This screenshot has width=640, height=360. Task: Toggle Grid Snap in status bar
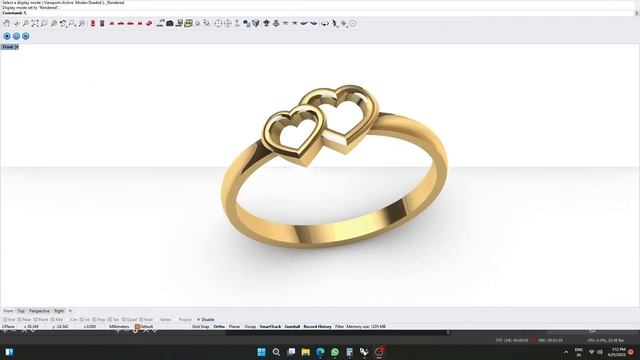[x=200, y=327]
